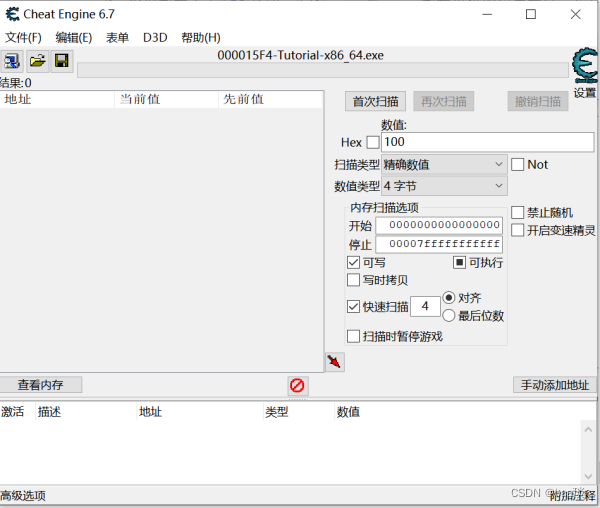The height and width of the screenshot is (508, 600).
Task: Open the 帮助(H) menu
Action: click(201, 37)
